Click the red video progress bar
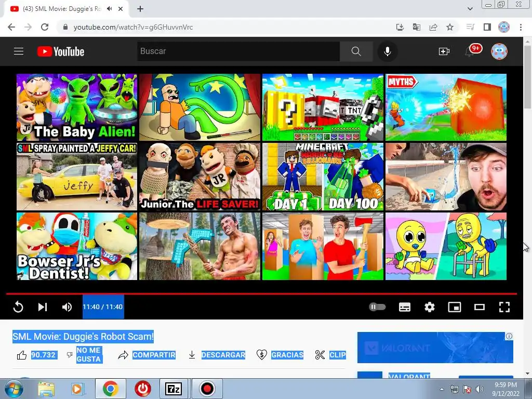 pyautogui.click(x=261, y=294)
